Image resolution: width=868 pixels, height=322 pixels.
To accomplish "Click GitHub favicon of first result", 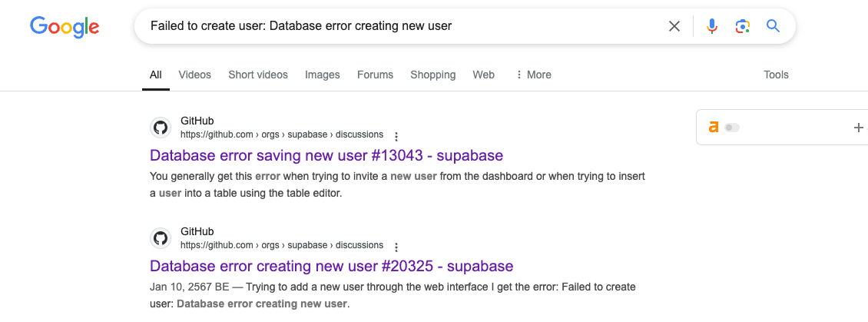I will (161, 128).
